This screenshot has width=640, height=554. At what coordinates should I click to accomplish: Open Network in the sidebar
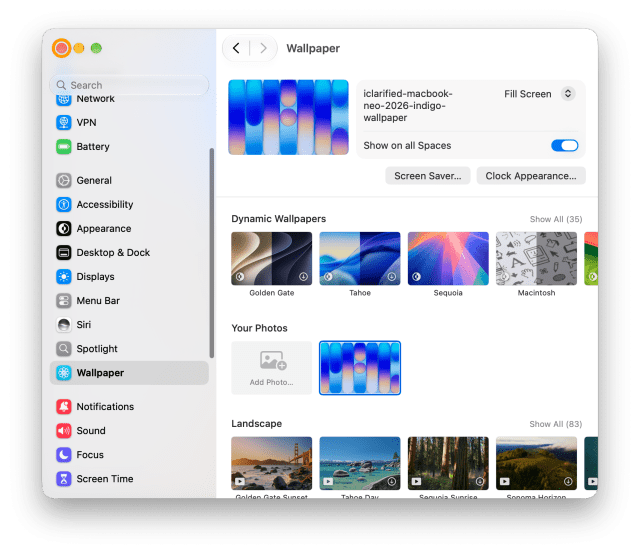pos(129,100)
